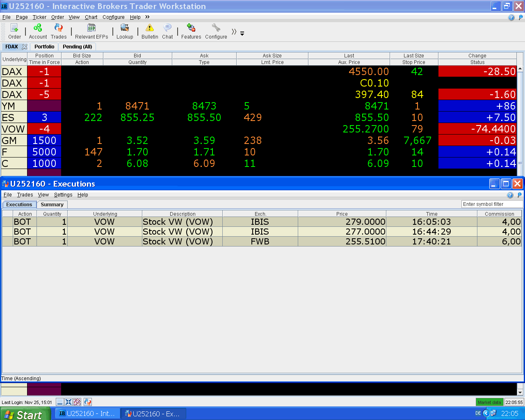Screen dimensions: 525x420
Task: Click the system tray expand arrow
Action: click(x=486, y=413)
